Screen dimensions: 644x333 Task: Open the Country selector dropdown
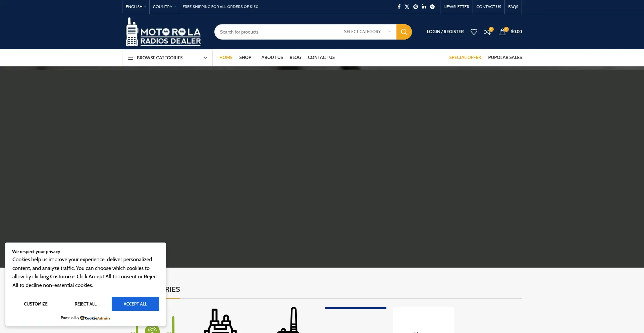(164, 7)
